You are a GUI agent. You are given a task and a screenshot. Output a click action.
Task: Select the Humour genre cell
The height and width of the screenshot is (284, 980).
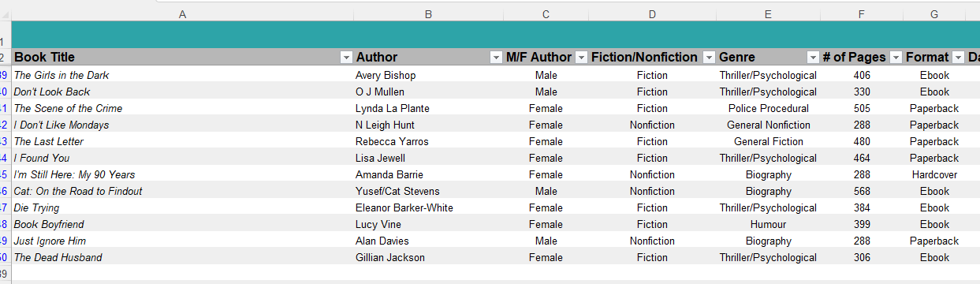coord(768,224)
